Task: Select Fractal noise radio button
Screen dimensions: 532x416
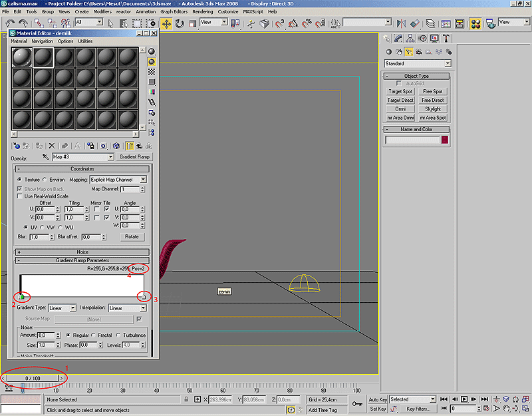Action: click(93, 335)
